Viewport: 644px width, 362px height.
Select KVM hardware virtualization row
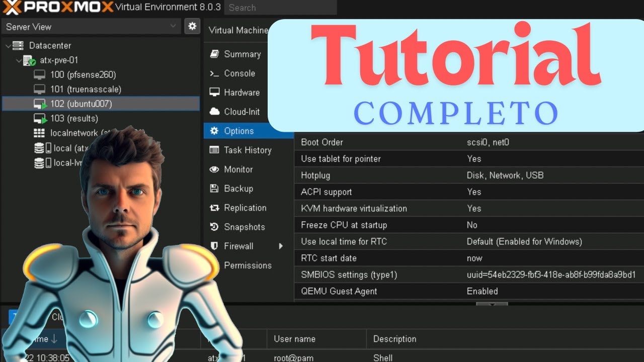click(469, 209)
